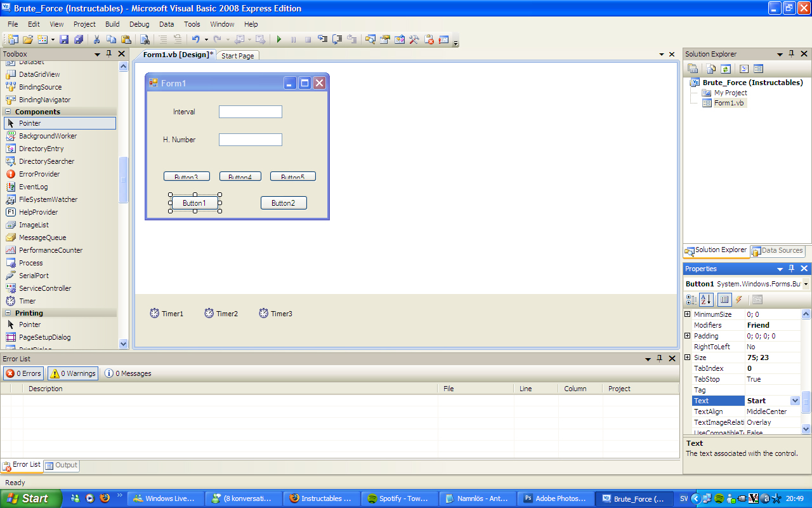Screen dimensions: 812x508
Task: Select the Timer2 component in the tray
Action: click(221, 313)
